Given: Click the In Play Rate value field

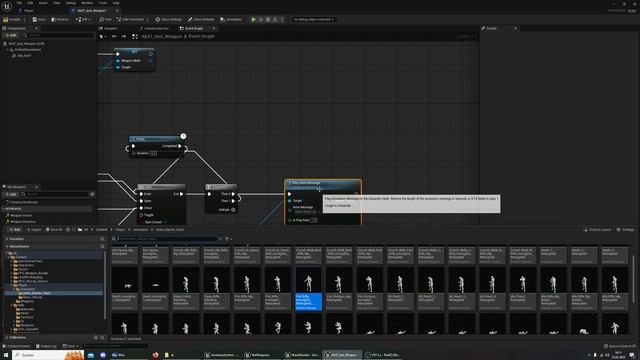Looking at the screenshot, I should 313,220.
